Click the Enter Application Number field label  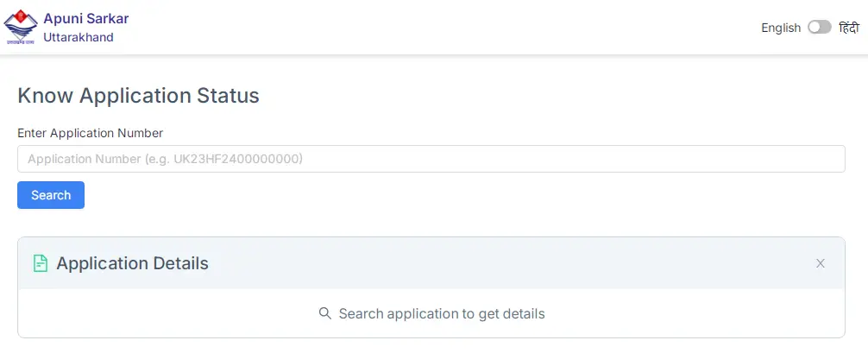point(91,133)
